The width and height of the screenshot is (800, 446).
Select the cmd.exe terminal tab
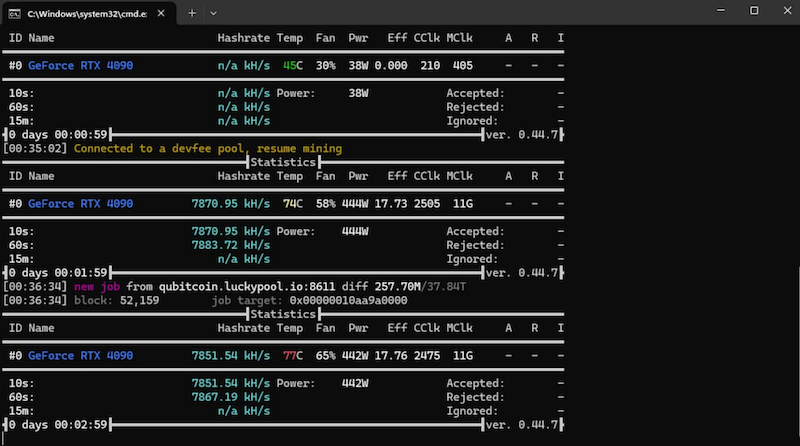(89, 13)
